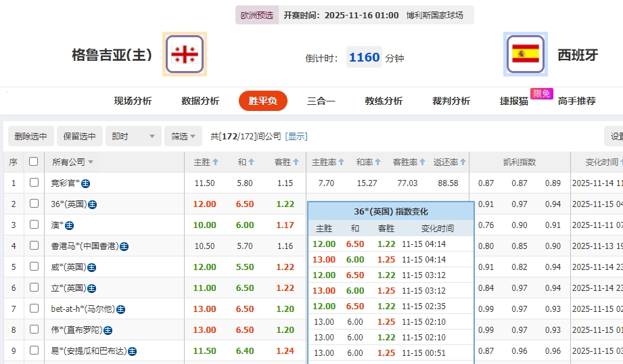The width and height of the screenshot is (623, 364).
Task: Sort by 主胜率 column arrow
Action: tap(341, 162)
